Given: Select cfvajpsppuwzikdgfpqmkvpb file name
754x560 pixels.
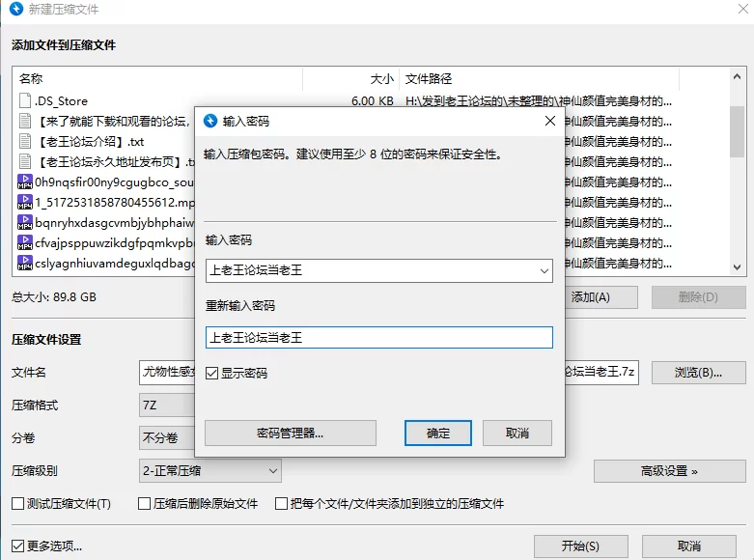Looking at the screenshot, I should click(115, 243).
